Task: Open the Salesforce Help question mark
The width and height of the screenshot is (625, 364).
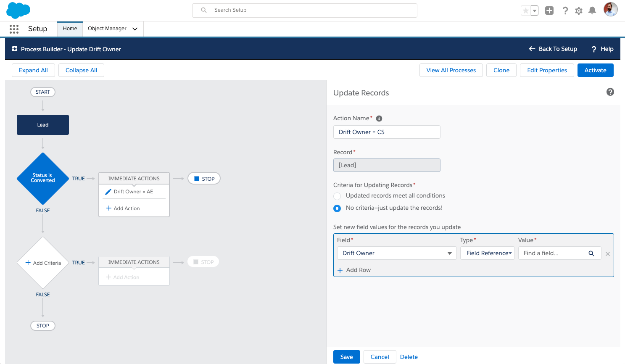Action: tap(565, 11)
